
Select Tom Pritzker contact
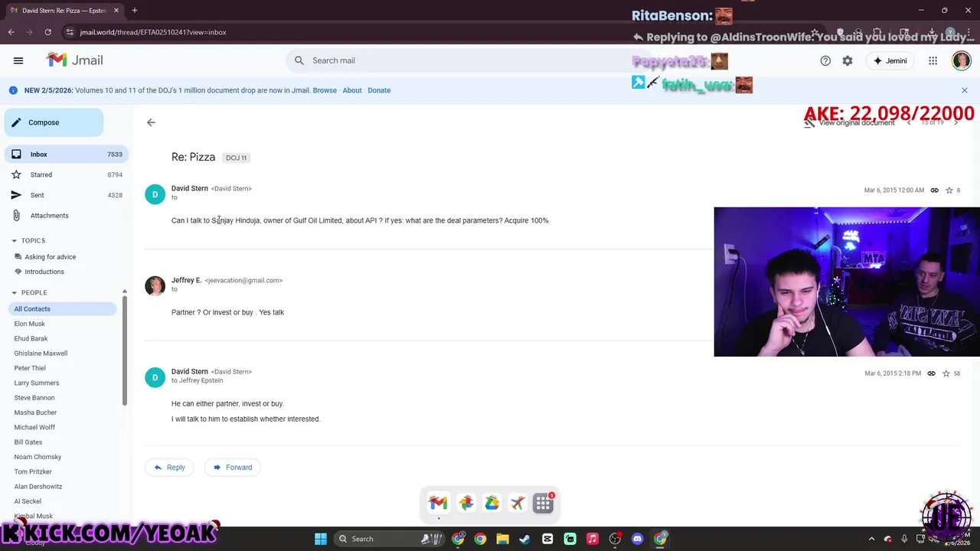[x=33, y=471]
